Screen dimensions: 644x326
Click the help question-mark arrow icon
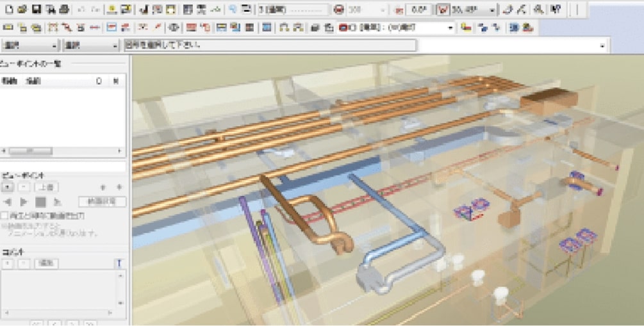pyautogui.click(x=556, y=10)
